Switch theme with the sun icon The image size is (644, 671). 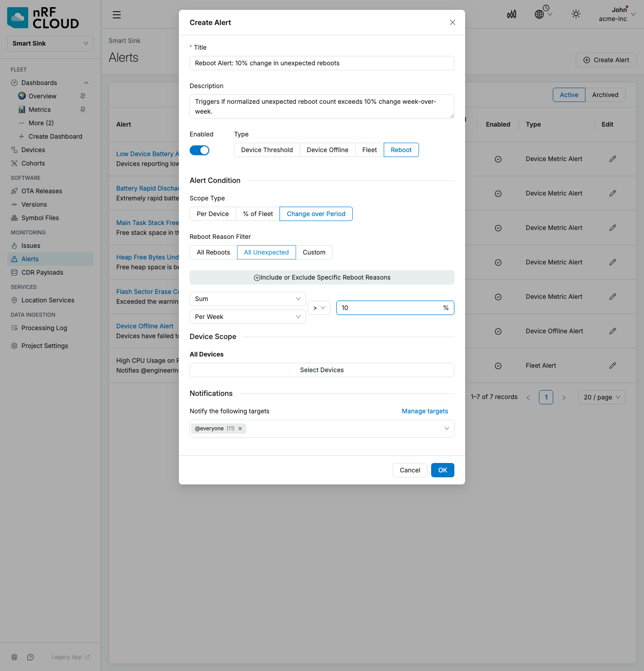[x=576, y=14]
